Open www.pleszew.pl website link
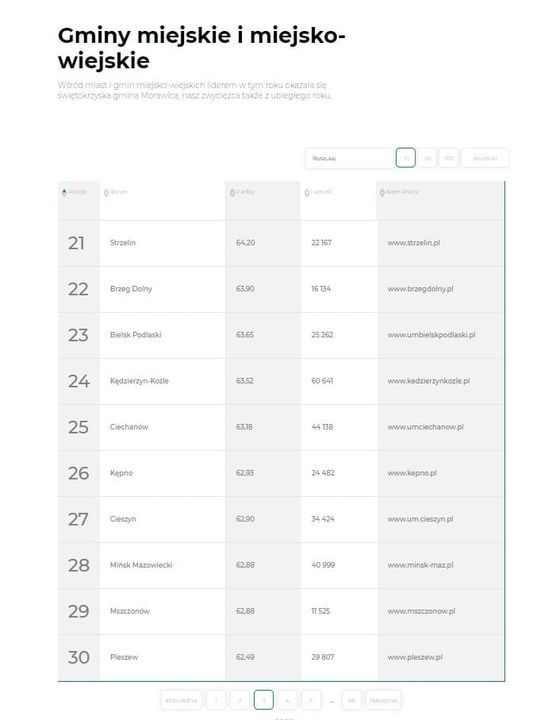This screenshot has width=537, height=720. (x=415, y=658)
